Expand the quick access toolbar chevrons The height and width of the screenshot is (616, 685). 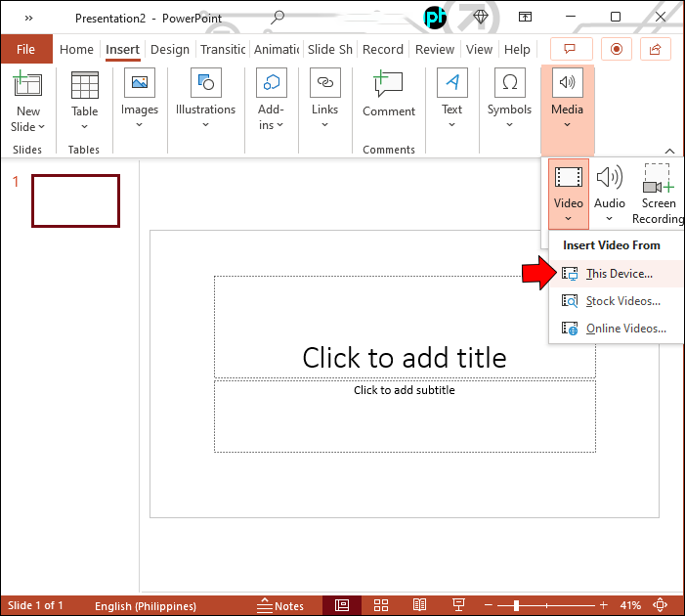coord(28,18)
